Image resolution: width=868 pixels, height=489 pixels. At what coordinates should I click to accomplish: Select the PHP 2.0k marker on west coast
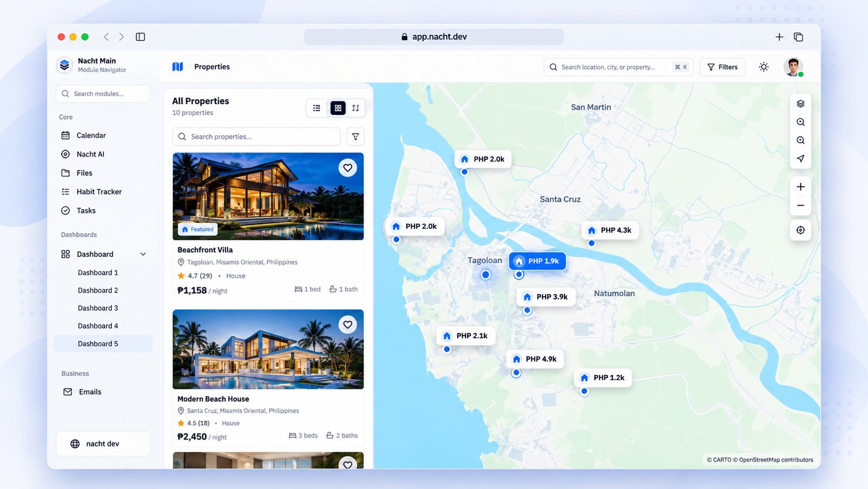pyautogui.click(x=415, y=227)
